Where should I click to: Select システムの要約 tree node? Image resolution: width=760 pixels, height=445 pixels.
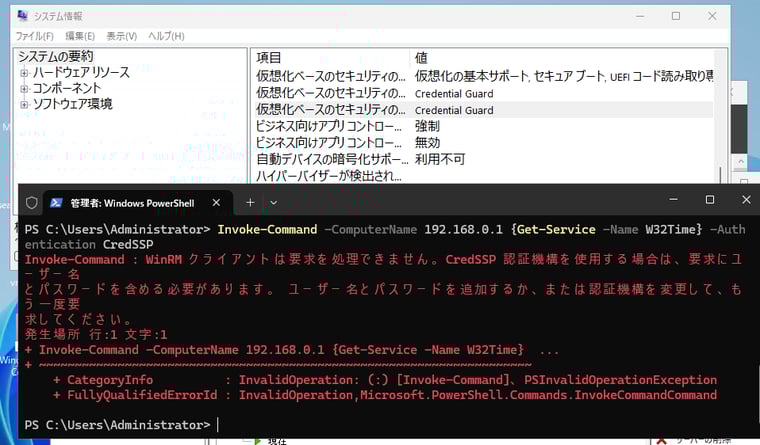click(56, 57)
